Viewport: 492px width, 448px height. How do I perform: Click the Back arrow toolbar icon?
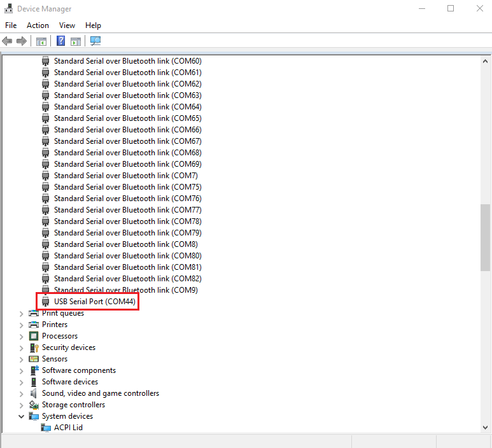(7, 41)
